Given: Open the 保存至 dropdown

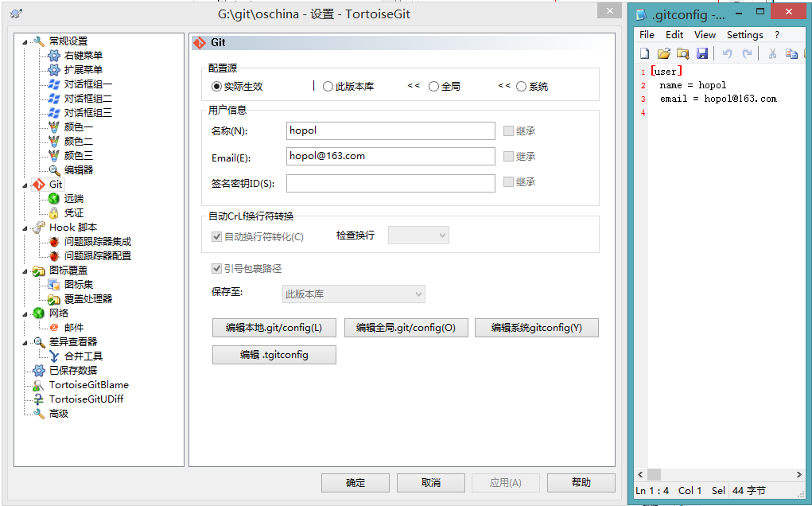Looking at the screenshot, I should point(354,294).
